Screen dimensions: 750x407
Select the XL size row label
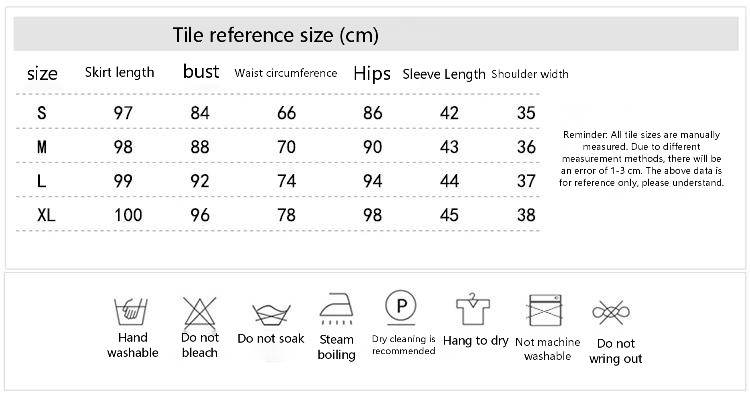point(45,215)
